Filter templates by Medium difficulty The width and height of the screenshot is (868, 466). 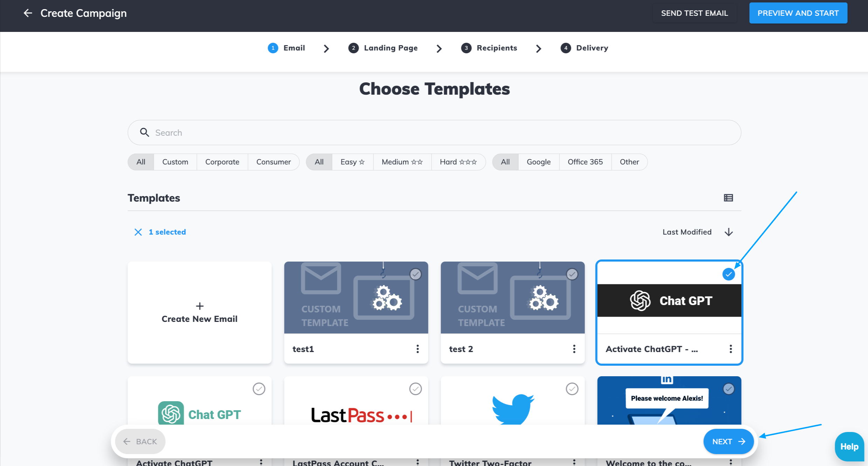point(402,162)
